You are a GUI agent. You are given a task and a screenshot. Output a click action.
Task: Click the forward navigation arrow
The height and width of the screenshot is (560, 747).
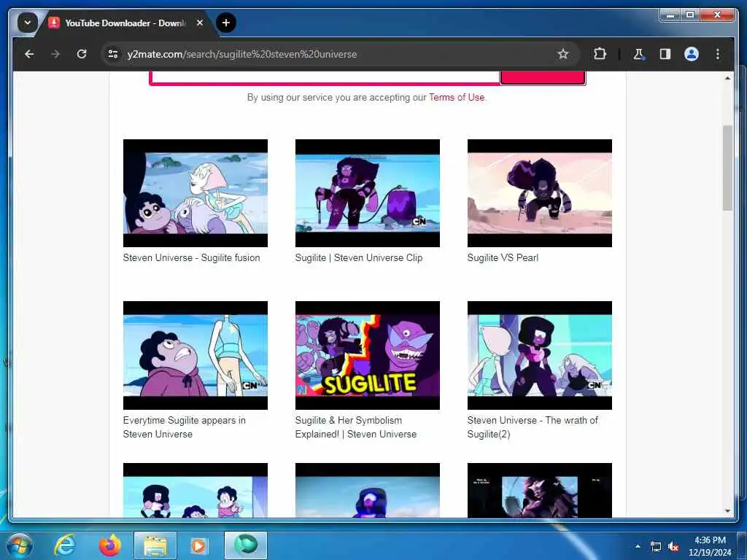tap(55, 54)
